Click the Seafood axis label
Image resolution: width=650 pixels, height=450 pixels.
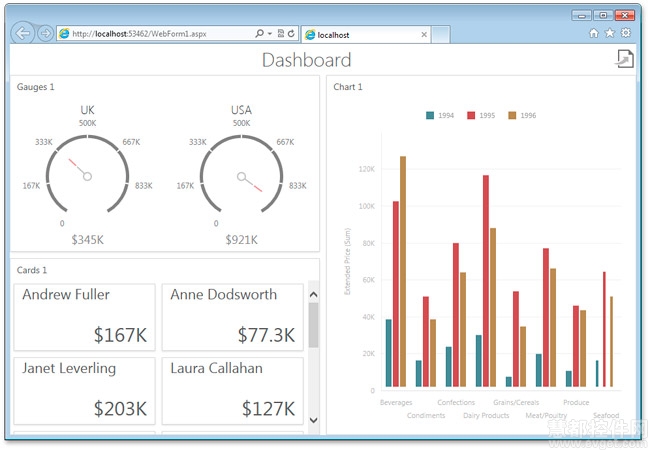point(606,415)
